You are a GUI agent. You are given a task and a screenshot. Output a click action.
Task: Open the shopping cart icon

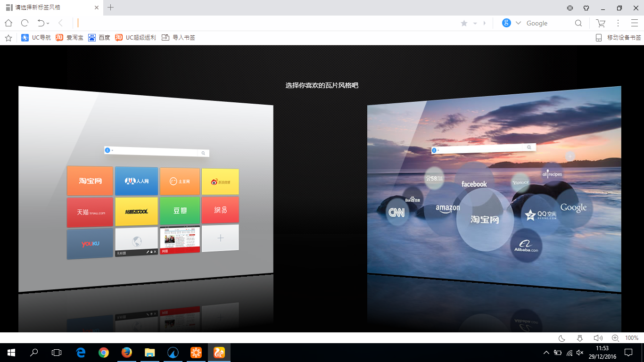pos(601,23)
